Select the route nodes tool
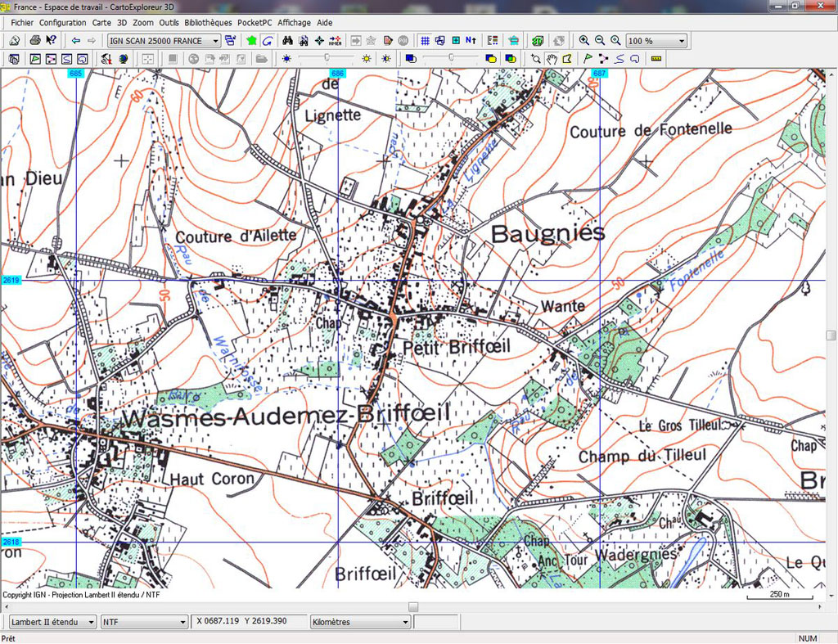Image resolution: width=838 pixels, height=644 pixels. (x=603, y=59)
